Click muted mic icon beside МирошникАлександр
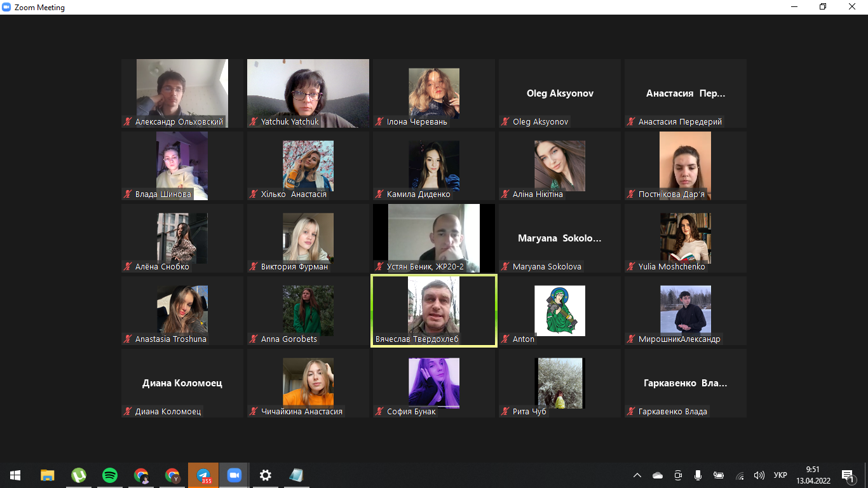The width and height of the screenshot is (868, 488). coord(631,339)
